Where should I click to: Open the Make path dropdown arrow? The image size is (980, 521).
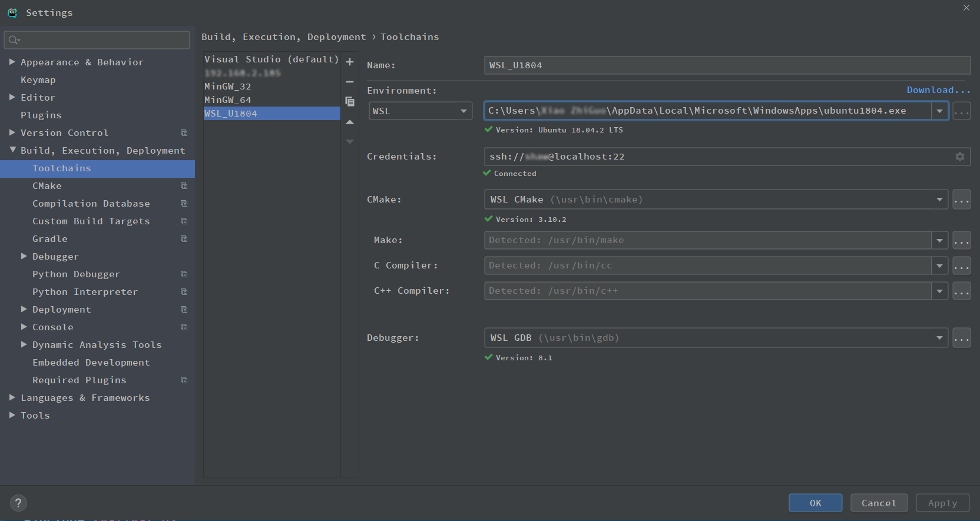(940, 240)
